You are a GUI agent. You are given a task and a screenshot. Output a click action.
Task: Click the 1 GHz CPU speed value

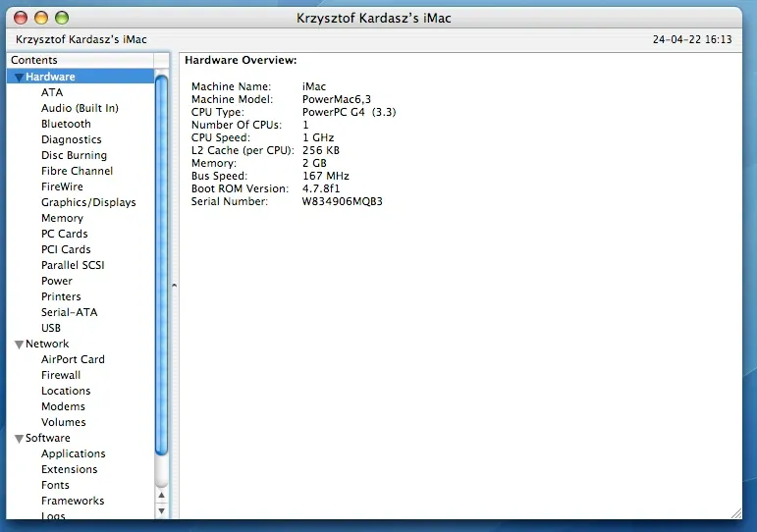(x=318, y=137)
